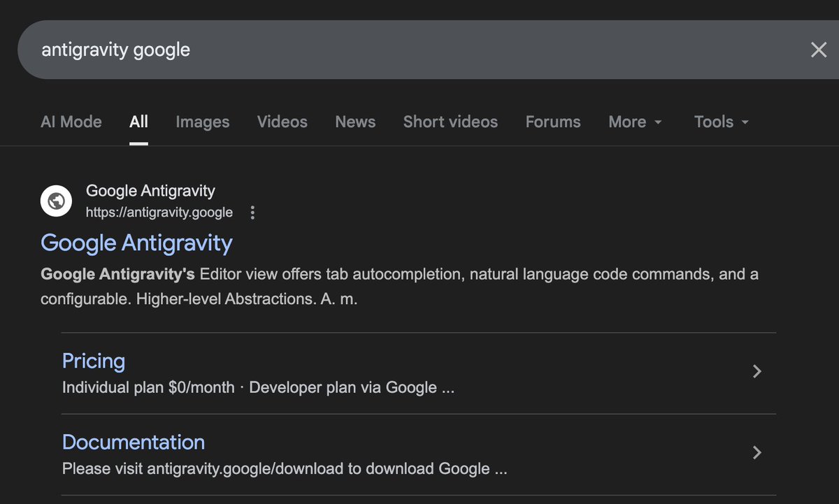The width and height of the screenshot is (839, 504).
Task: Click the antigravity.google URL text
Action: (159, 212)
